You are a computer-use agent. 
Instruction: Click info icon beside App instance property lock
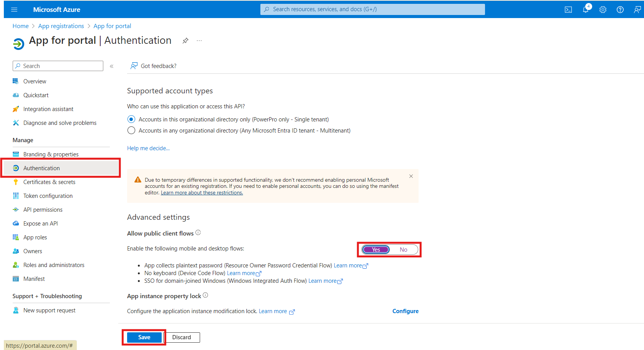(205, 295)
